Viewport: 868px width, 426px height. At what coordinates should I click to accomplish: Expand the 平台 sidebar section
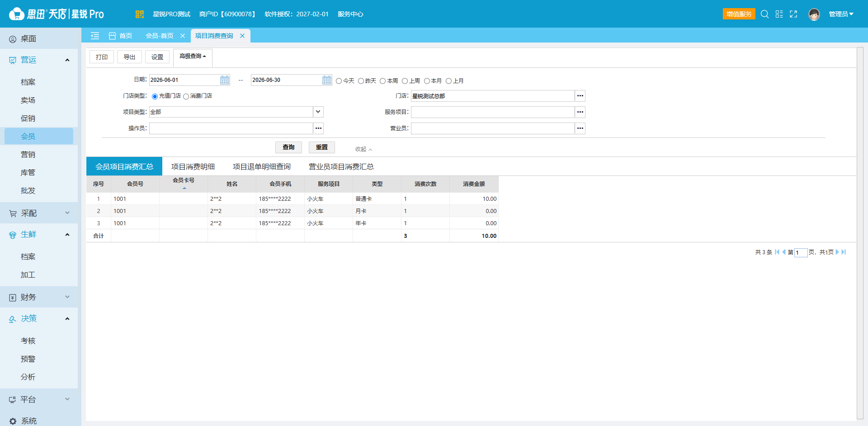coord(67,399)
